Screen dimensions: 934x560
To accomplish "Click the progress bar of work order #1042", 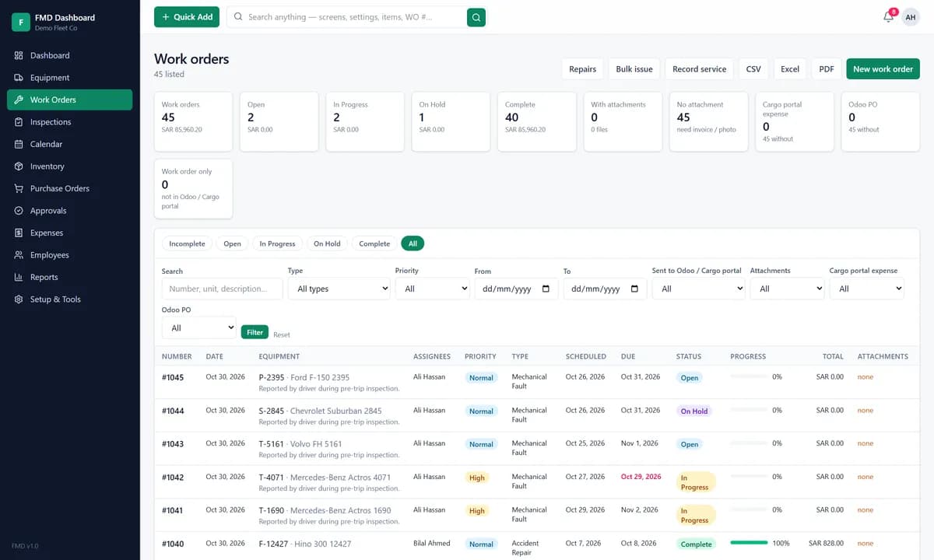I will pyautogui.click(x=749, y=476).
